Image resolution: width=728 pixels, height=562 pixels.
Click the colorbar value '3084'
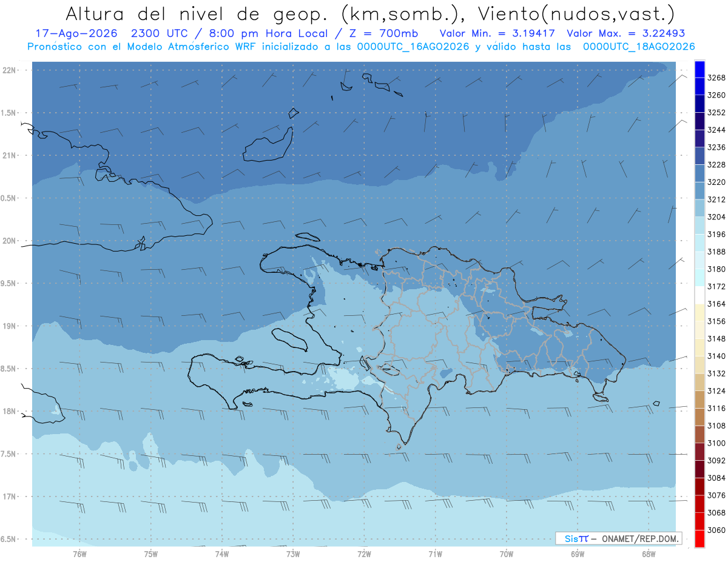(x=716, y=478)
